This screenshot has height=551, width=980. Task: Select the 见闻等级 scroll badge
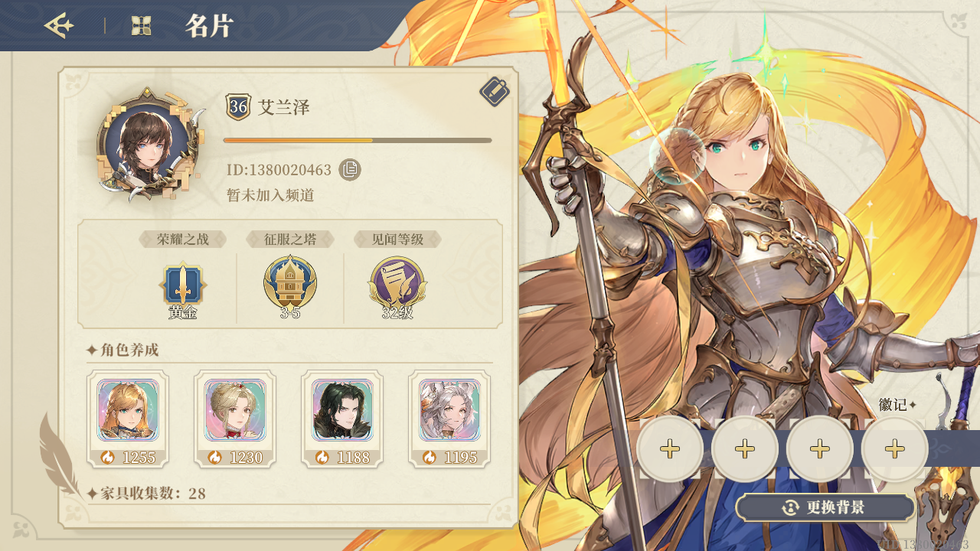click(x=397, y=284)
